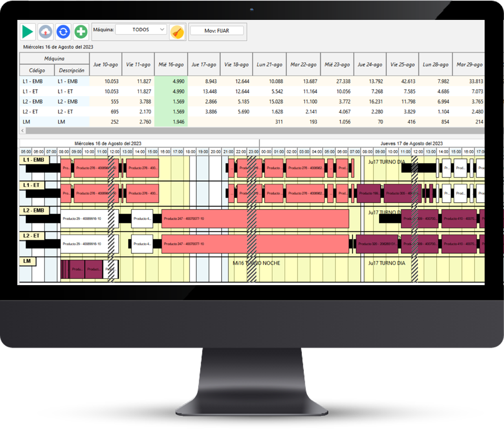Click the green plus add icon
Screen dimensions: 504x429
pos(81,32)
